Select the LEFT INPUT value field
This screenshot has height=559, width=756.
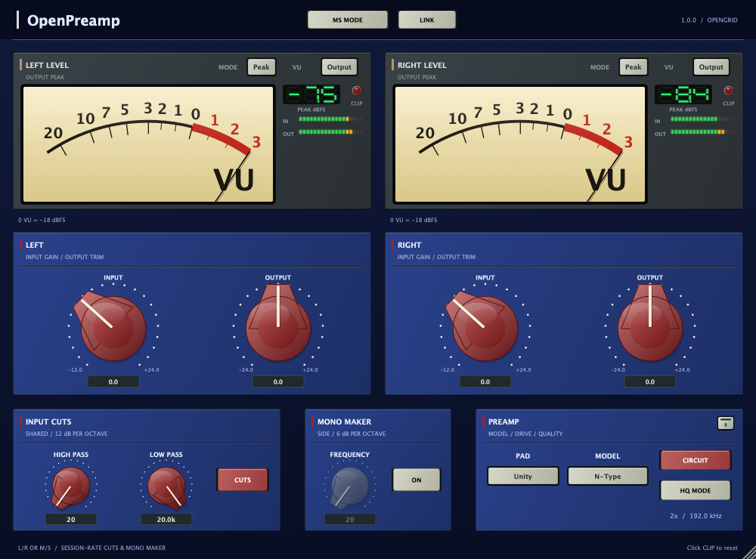click(113, 381)
